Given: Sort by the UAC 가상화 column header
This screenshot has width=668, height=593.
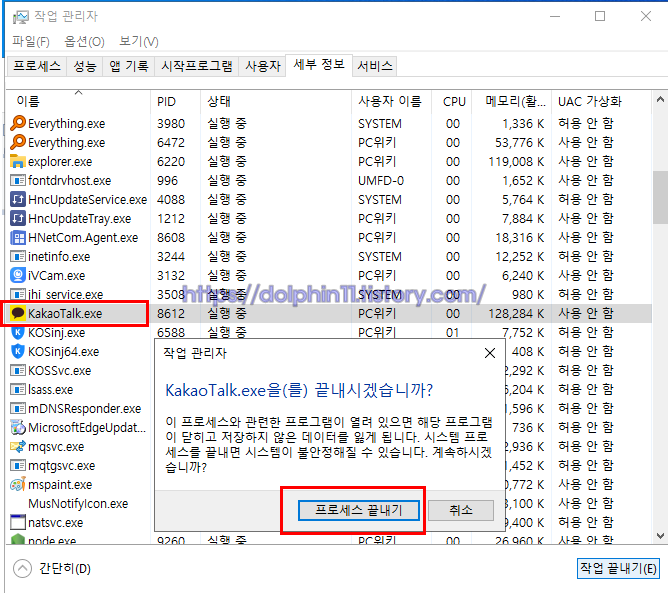Looking at the screenshot, I should point(601,101).
